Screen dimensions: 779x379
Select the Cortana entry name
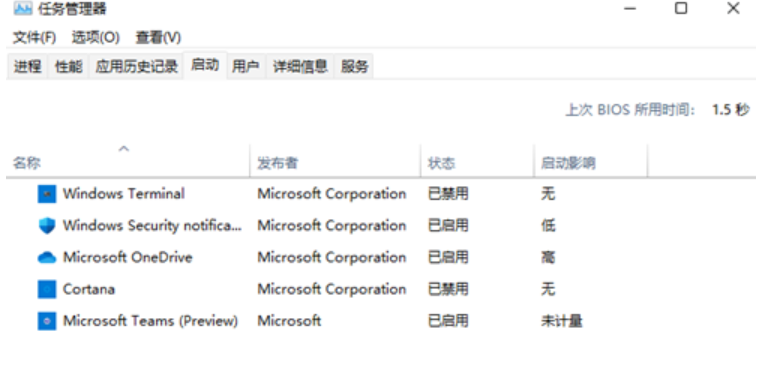pyautogui.click(x=89, y=289)
